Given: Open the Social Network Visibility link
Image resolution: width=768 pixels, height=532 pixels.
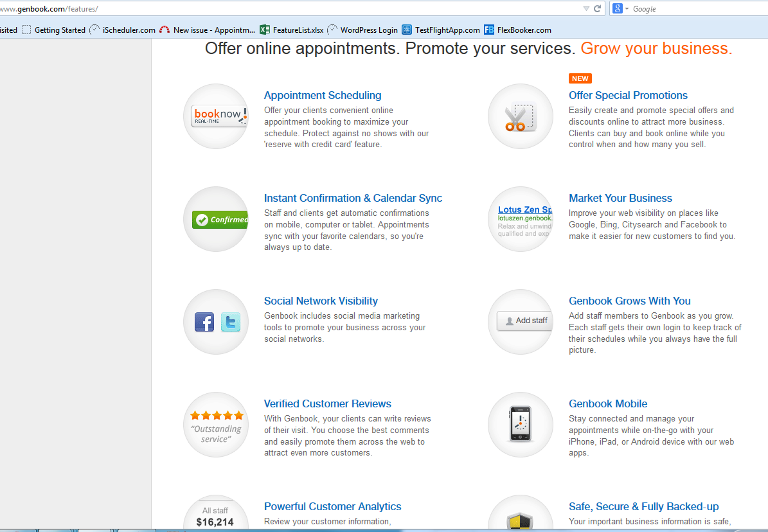Looking at the screenshot, I should (x=321, y=301).
